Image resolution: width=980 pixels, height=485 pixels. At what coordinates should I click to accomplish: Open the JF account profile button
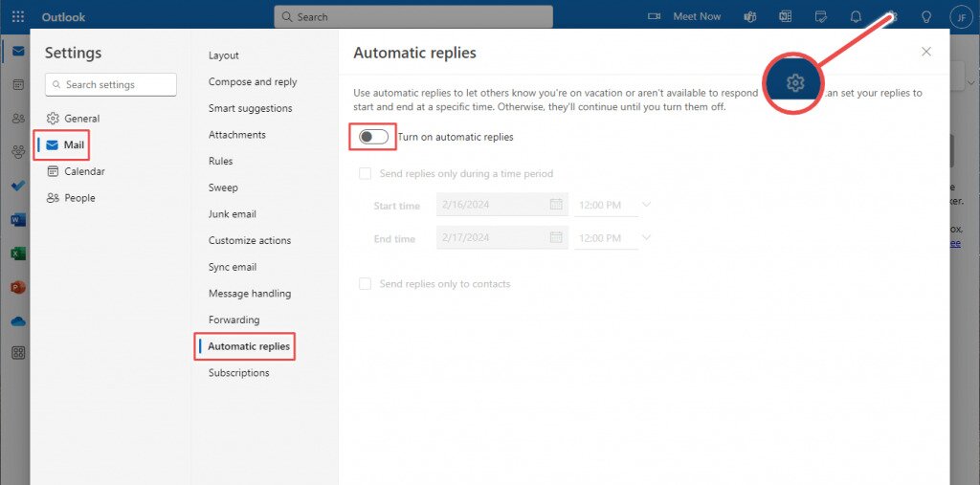[x=960, y=16]
